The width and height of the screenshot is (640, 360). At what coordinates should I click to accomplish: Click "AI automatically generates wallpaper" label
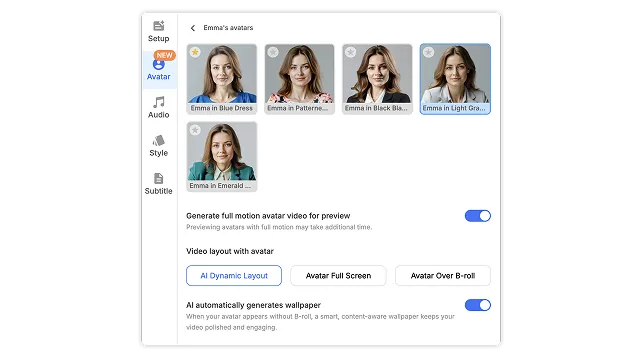click(x=253, y=305)
